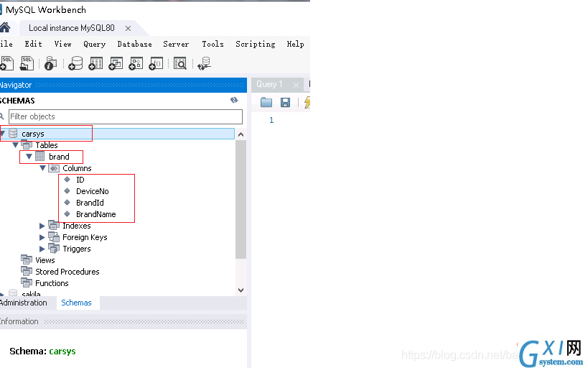Open script file folder icon in Query 1
This screenshot has width=588, height=368.
click(x=266, y=102)
